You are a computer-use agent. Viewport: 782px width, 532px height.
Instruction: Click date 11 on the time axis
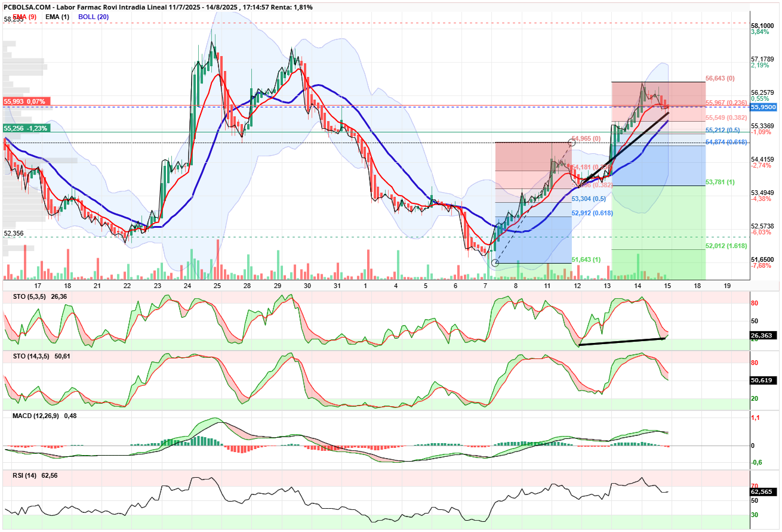(547, 286)
